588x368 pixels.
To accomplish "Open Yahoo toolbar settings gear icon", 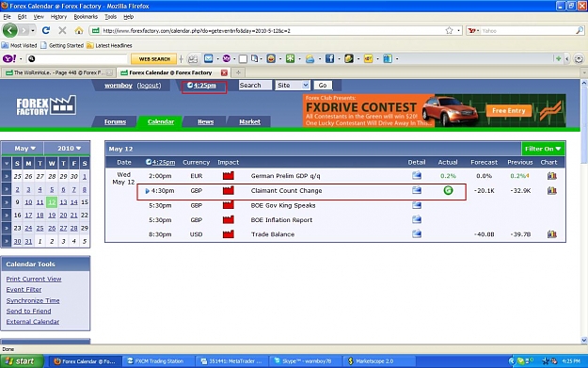I will 579,59.
